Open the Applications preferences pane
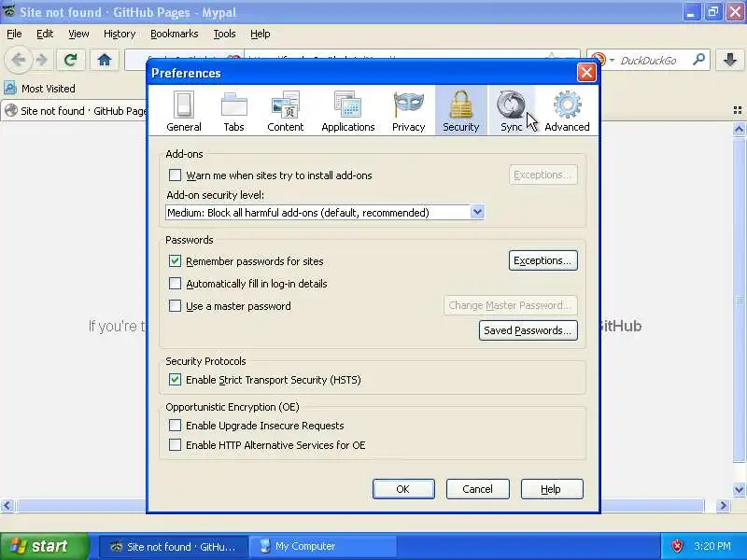Image resolution: width=747 pixels, height=560 pixels. [x=347, y=111]
